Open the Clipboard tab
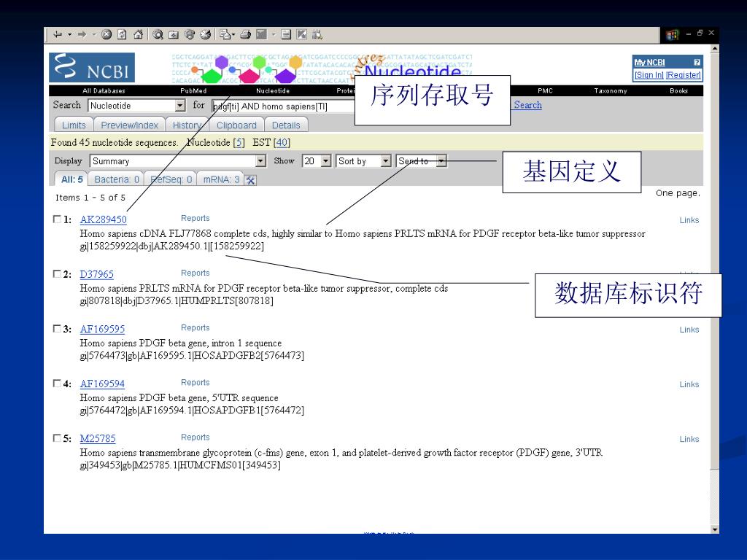Viewport: 747px width, 560px height. pos(236,125)
